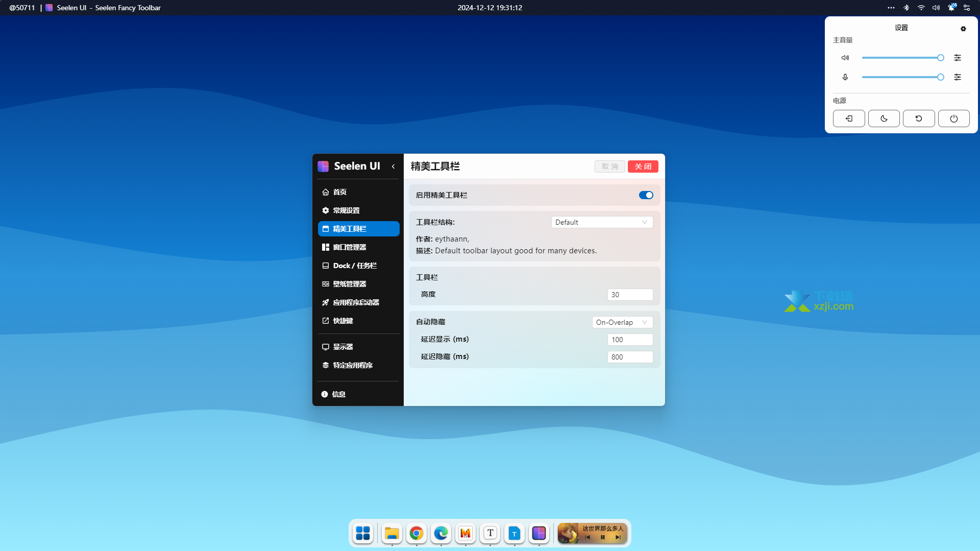The width and height of the screenshot is (980, 551).
Task: Click the settings gear in the quick panel
Action: (x=963, y=29)
